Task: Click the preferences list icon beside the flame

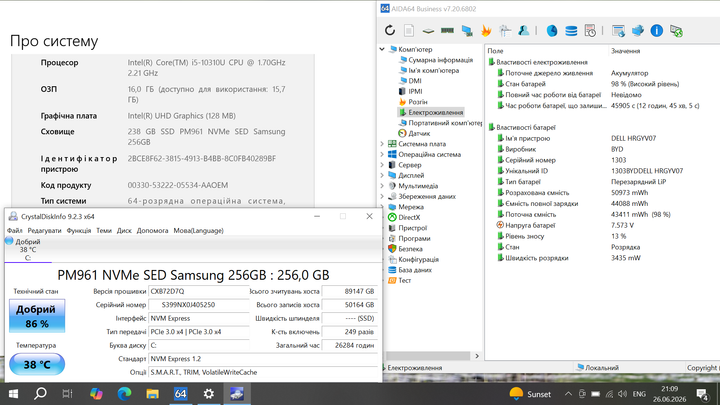Action: pos(505,31)
